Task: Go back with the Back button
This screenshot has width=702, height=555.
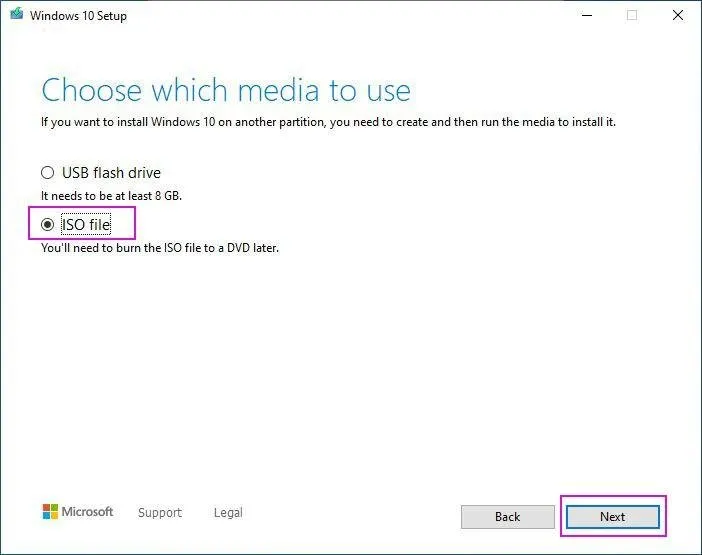Action: [x=508, y=517]
